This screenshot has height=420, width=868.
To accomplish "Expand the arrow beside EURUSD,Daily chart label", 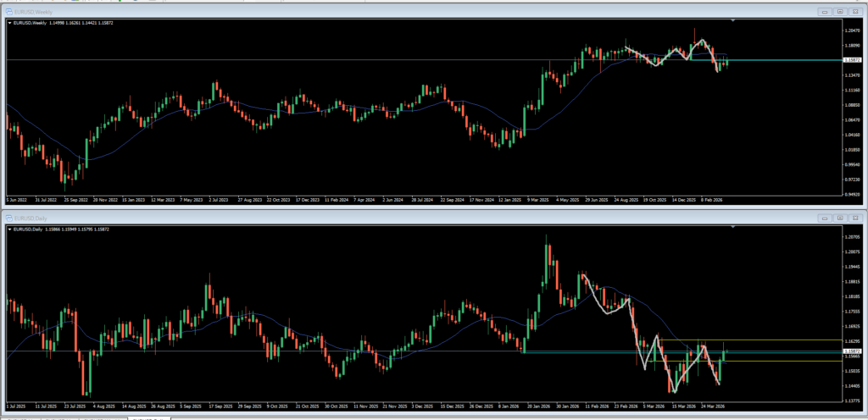I will (x=9, y=229).
